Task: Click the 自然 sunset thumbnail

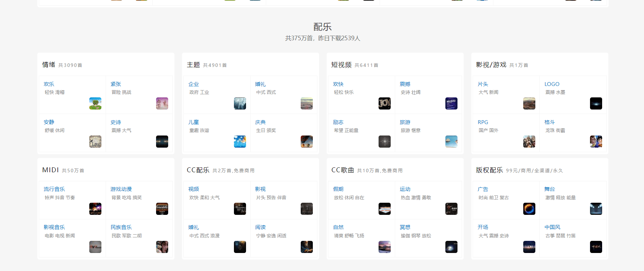Action: click(384, 247)
